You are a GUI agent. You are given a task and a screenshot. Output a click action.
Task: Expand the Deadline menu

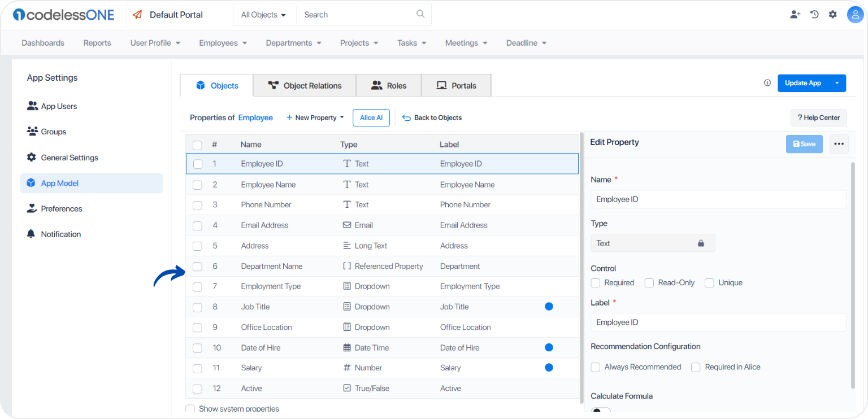pyautogui.click(x=527, y=43)
